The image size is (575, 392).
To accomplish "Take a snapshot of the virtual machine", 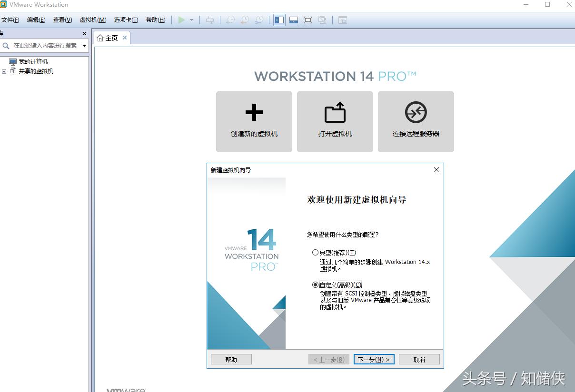I will point(230,20).
